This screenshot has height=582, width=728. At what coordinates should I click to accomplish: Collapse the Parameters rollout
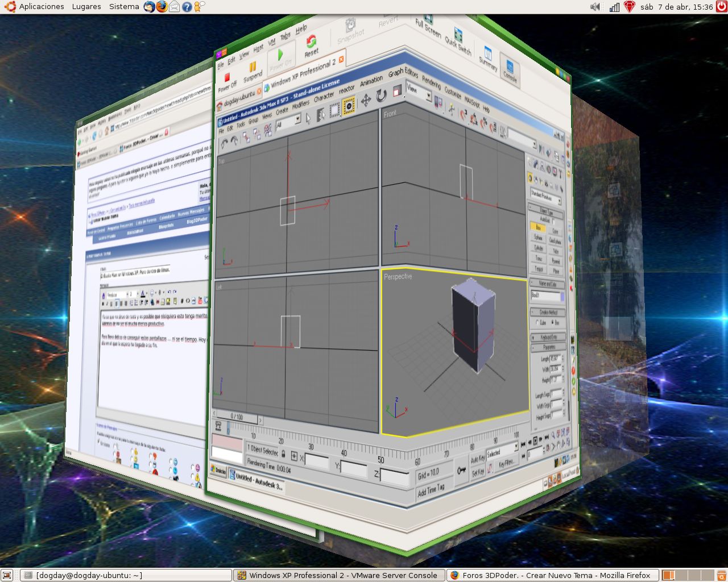pyautogui.click(x=549, y=347)
